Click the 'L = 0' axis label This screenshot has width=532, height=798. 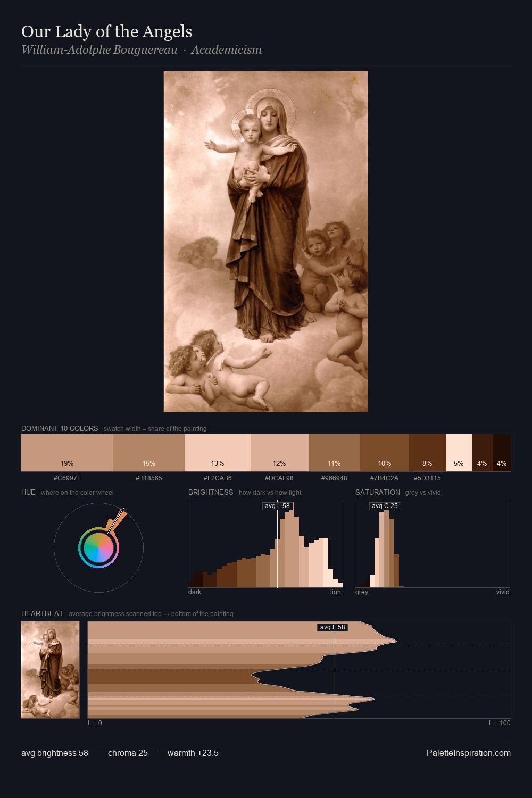[x=95, y=723]
